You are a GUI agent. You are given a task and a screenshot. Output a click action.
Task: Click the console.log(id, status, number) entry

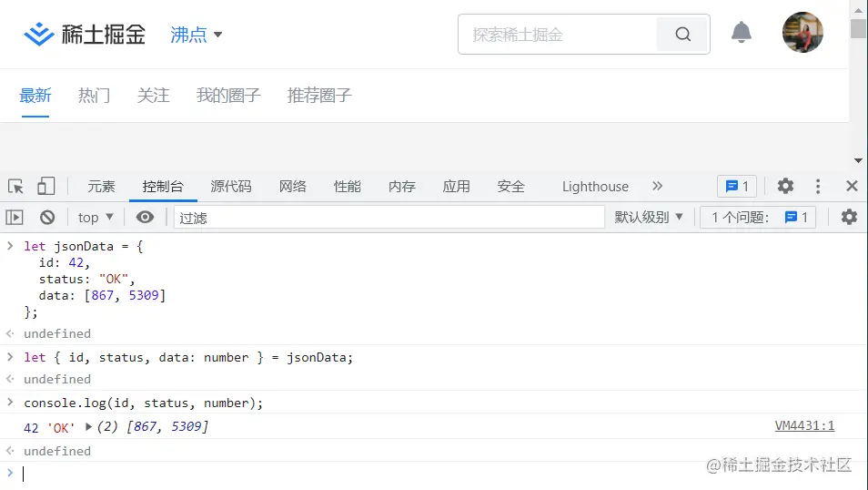tap(144, 403)
